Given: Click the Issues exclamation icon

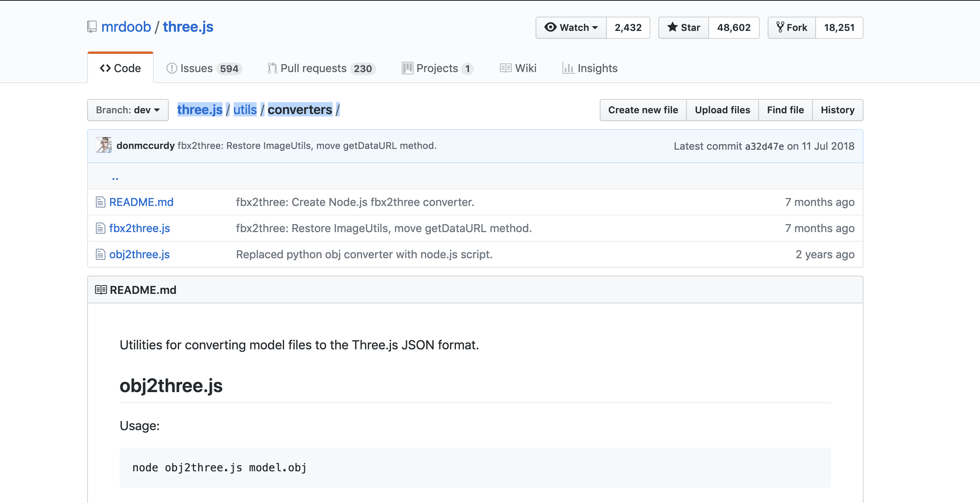Looking at the screenshot, I should tap(172, 68).
